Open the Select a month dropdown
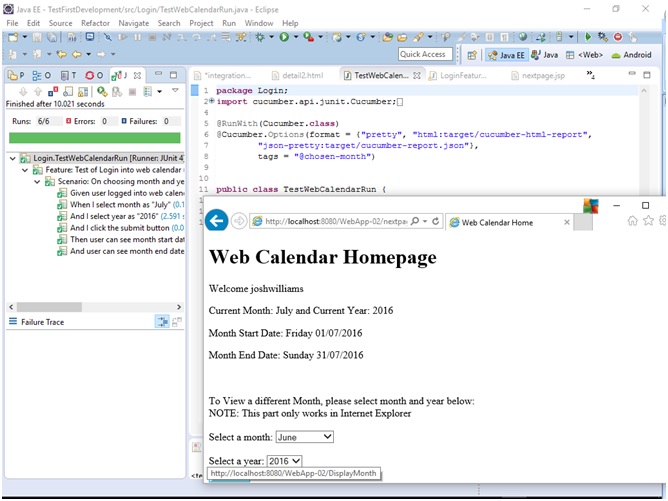 pos(304,437)
